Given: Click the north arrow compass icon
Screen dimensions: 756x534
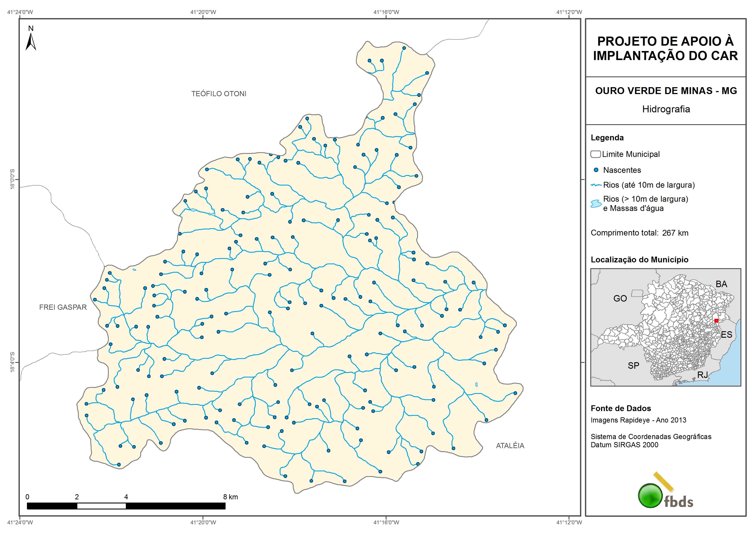Looking at the screenshot, I should 31,41.
